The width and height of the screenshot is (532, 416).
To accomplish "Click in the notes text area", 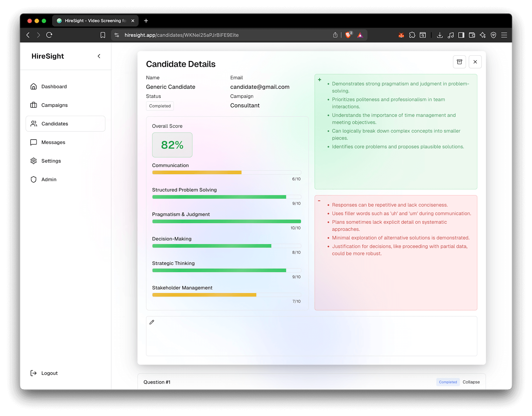I will pyautogui.click(x=311, y=339).
